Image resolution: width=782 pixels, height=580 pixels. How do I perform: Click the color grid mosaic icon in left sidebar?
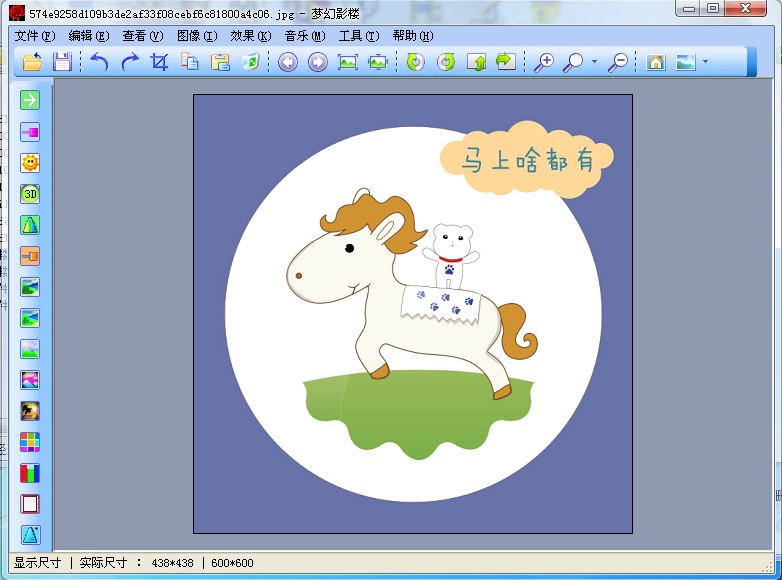pyautogui.click(x=30, y=442)
